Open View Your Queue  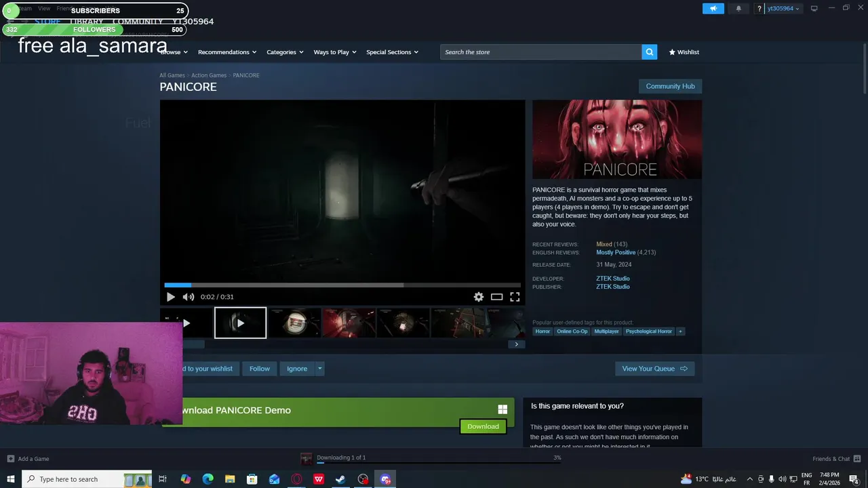pos(654,369)
